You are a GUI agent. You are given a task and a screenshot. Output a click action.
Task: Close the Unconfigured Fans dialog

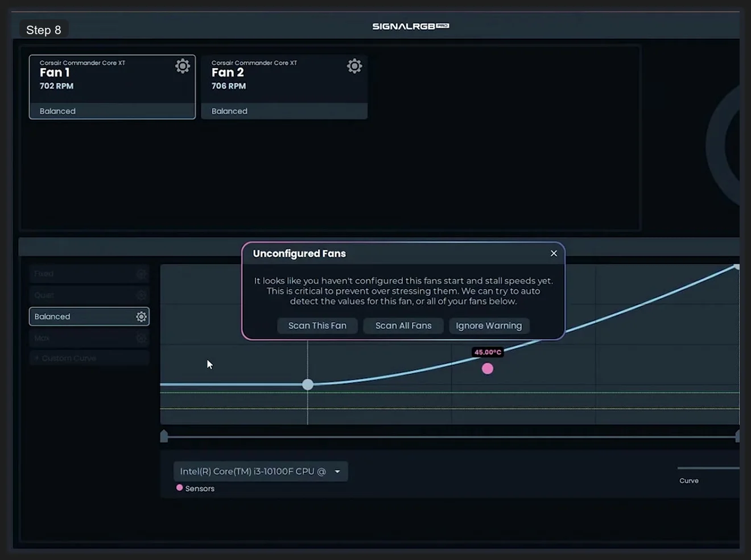coord(554,253)
